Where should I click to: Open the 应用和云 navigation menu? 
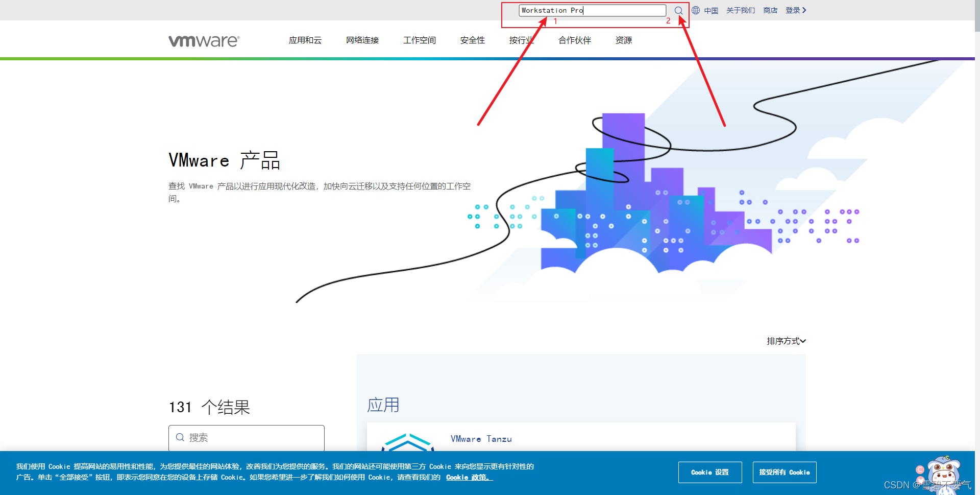305,40
